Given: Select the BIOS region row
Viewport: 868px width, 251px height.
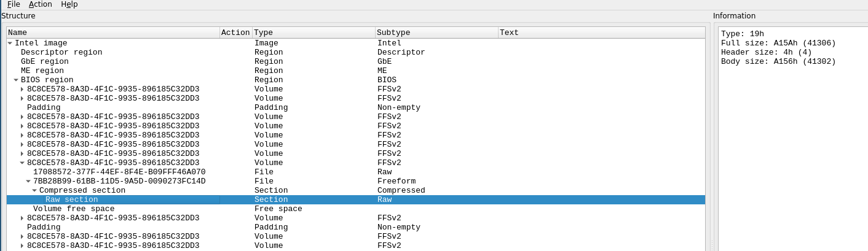Looking at the screenshot, I should point(356,80).
